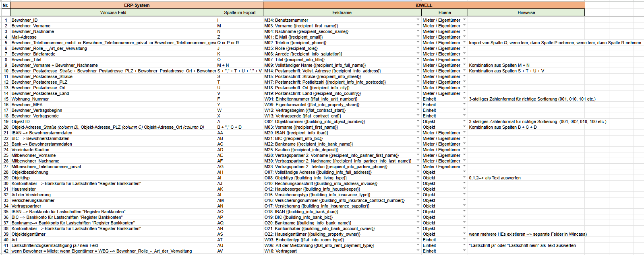Select the Bewohner_Briefanrede cell

click(x=113, y=54)
